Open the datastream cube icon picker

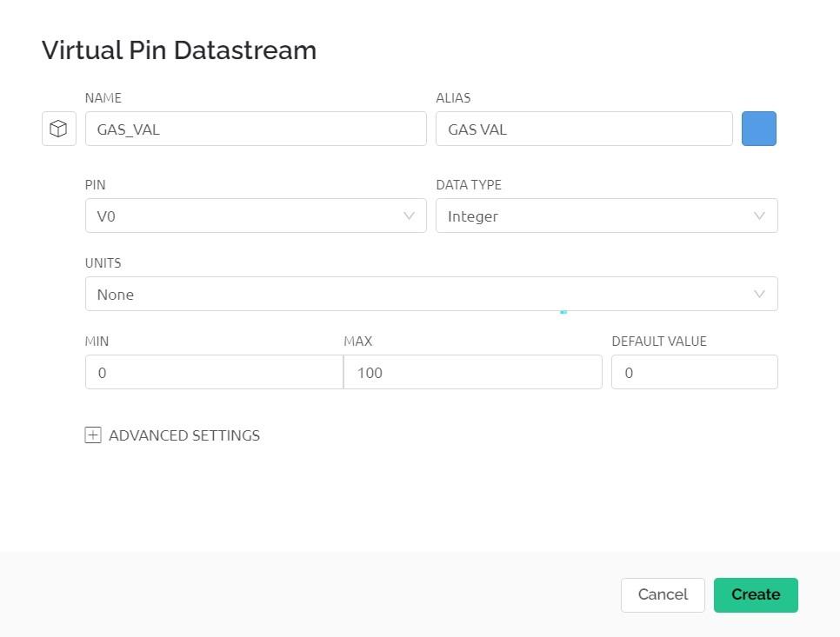(x=58, y=129)
